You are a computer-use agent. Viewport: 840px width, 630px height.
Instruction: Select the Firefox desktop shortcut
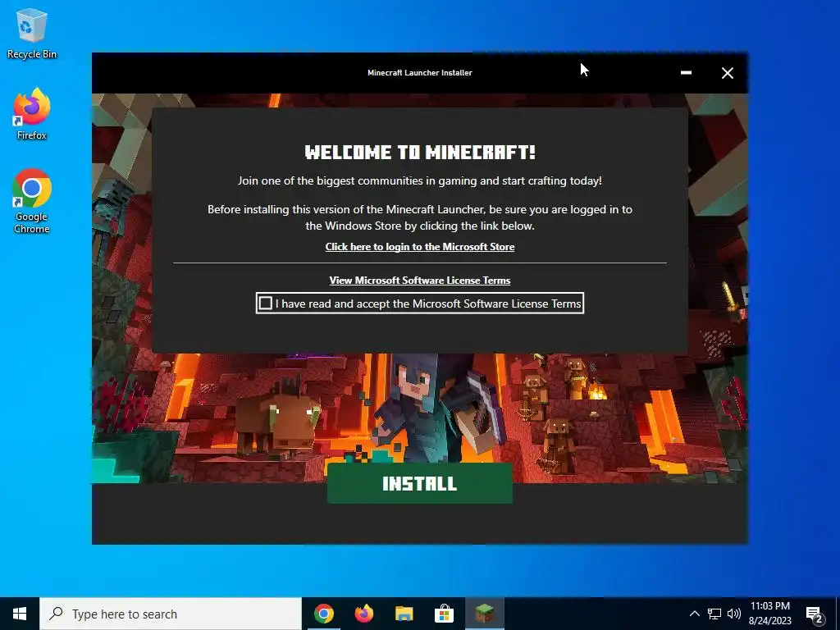pyautogui.click(x=32, y=115)
